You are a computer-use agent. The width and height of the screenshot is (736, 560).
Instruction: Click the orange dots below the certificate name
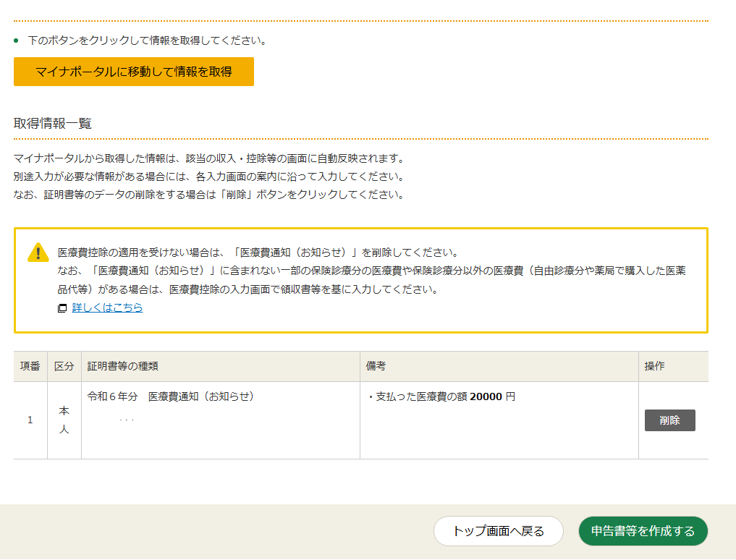[127, 420]
